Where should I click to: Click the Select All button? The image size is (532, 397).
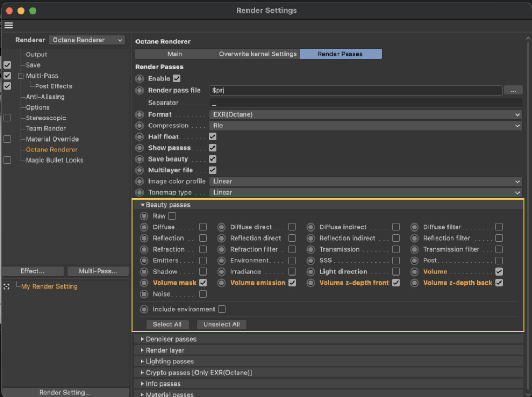(167, 324)
